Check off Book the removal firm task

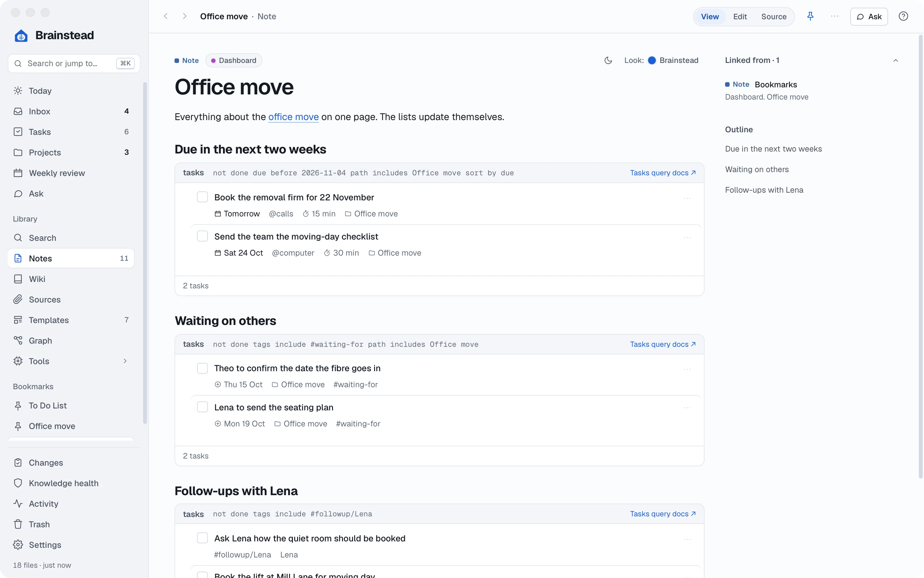202,197
